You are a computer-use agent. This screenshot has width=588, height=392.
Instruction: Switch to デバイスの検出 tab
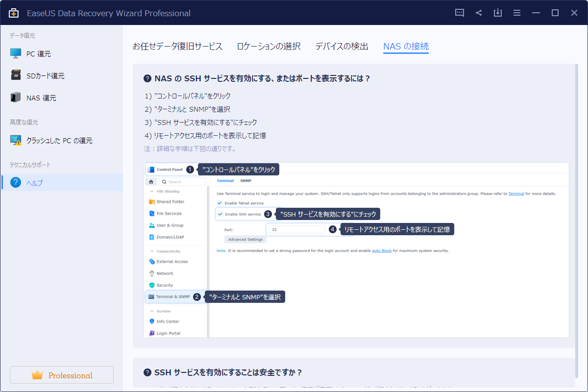[342, 47]
